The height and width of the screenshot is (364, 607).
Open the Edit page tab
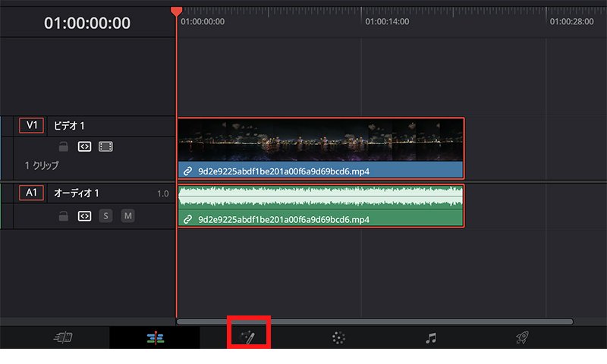click(156, 337)
